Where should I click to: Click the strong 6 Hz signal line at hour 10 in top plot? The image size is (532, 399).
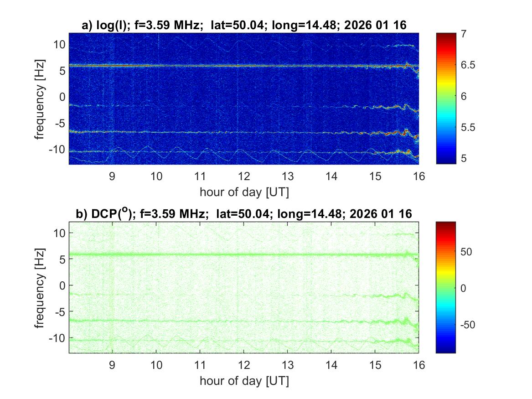(156, 65)
